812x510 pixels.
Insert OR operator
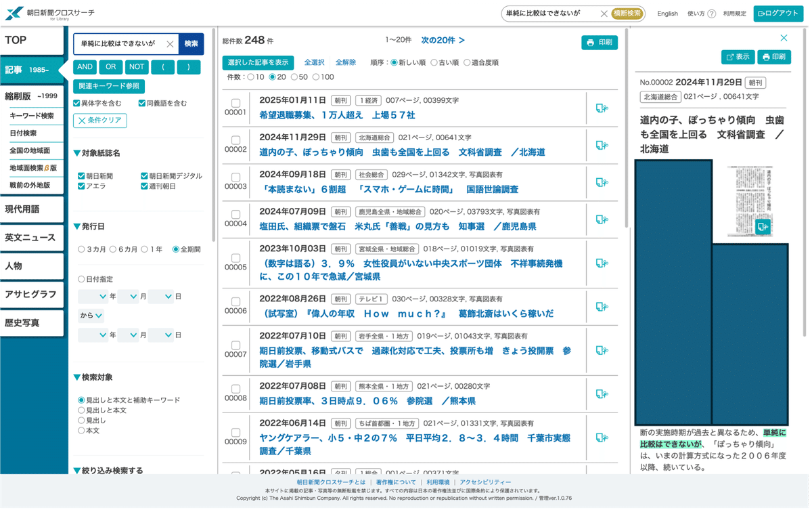click(x=111, y=67)
